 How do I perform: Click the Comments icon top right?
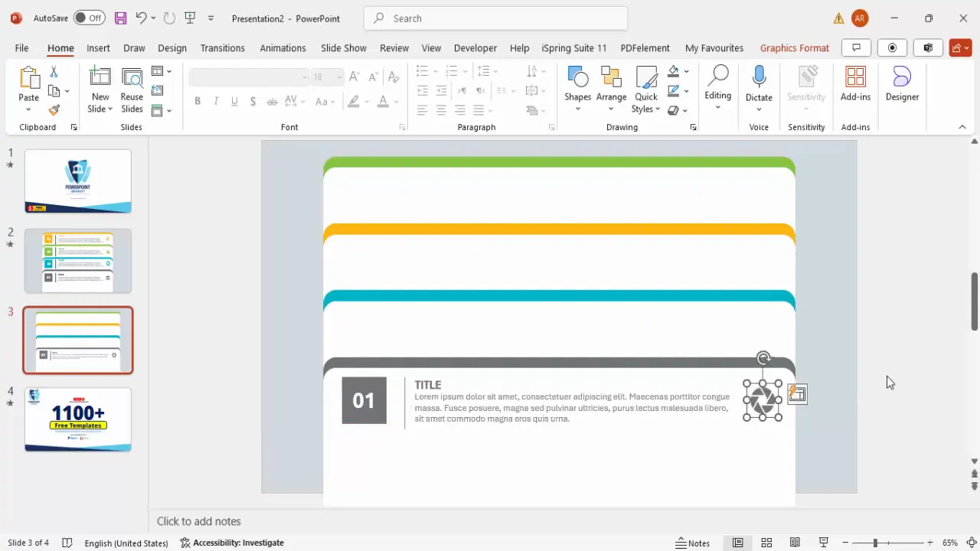[857, 47]
